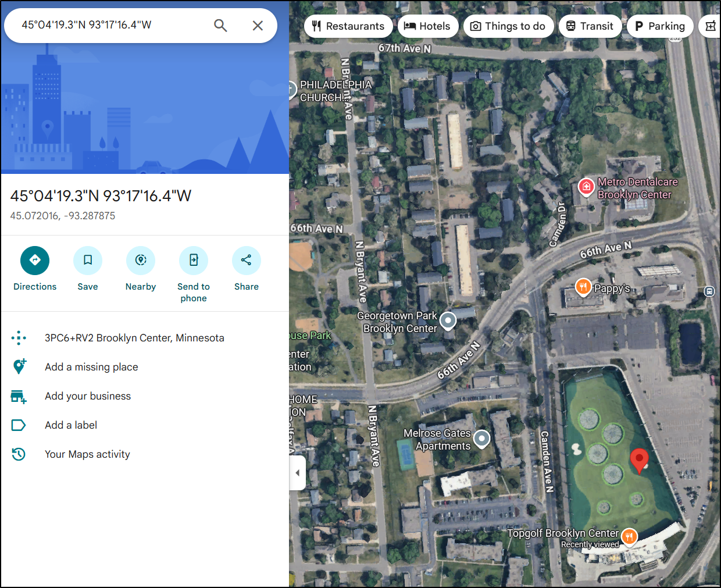Share this location icon
Viewport: 721px width, 588px height.
tap(247, 260)
